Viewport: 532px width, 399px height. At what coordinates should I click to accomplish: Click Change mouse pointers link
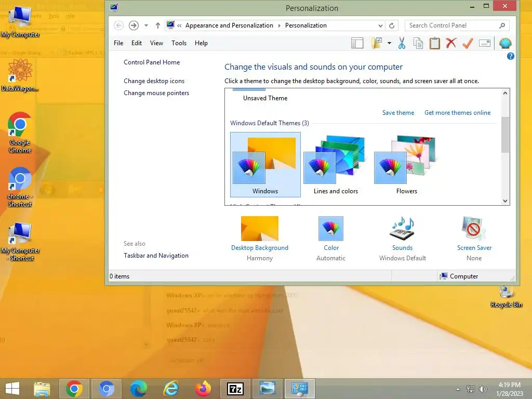[x=156, y=93]
